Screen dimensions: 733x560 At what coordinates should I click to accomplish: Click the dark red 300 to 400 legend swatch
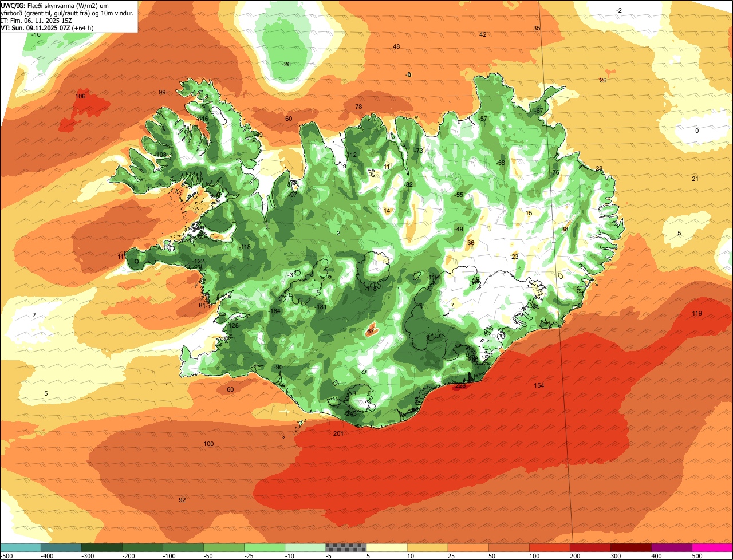[631, 547]
